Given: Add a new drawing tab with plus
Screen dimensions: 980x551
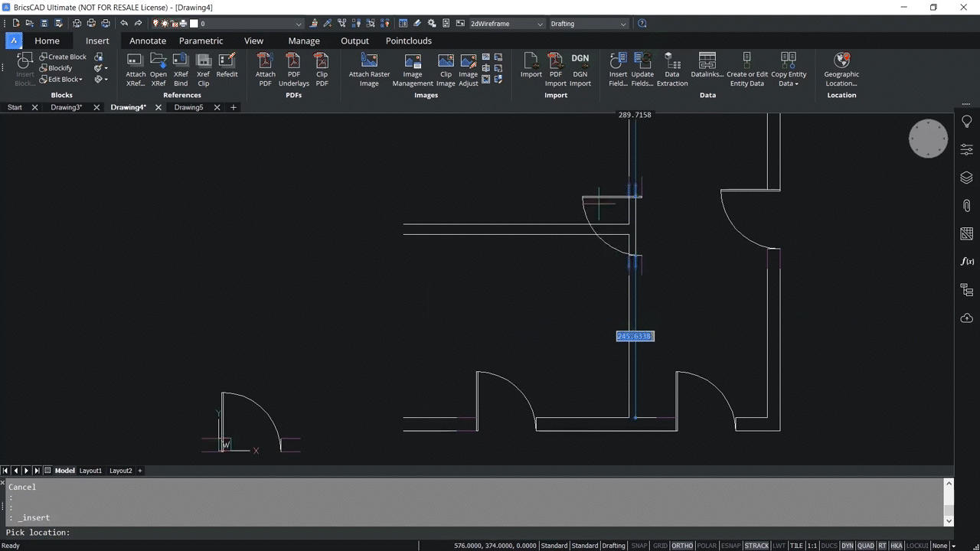Looking at the screenshot, I should 234,107.
